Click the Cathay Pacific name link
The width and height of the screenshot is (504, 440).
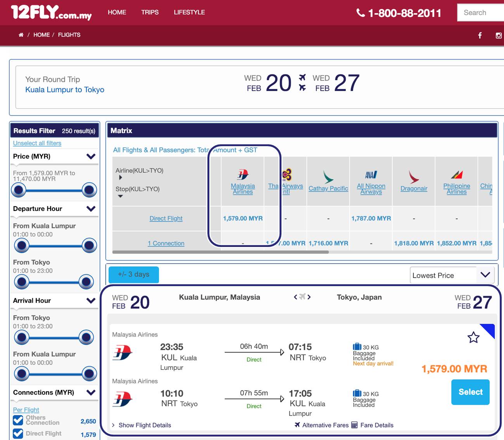tap(328, 188)
